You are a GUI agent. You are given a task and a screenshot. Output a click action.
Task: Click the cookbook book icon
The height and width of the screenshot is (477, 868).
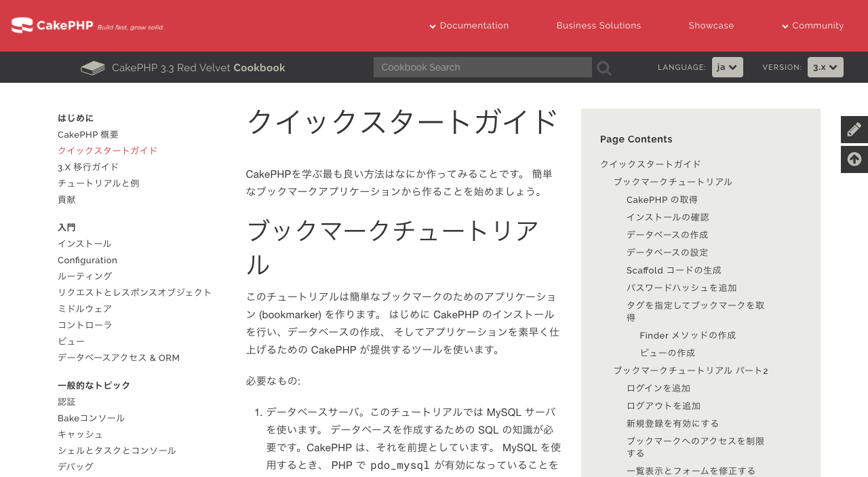[x=93, y=68]
